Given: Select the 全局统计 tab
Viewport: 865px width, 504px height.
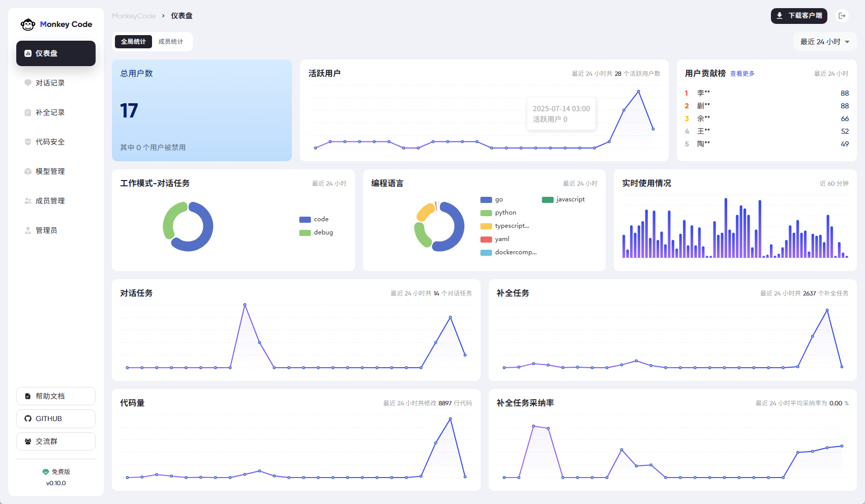Looking at the screenshot, I should pyautogui.click(x=133, y=42).
